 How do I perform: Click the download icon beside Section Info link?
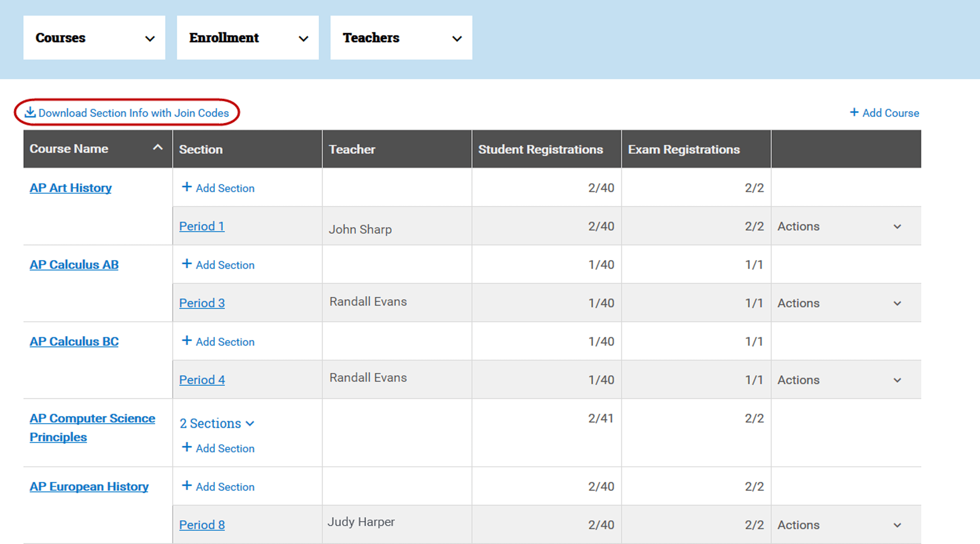pyautogui.click(x=30, y=112)
